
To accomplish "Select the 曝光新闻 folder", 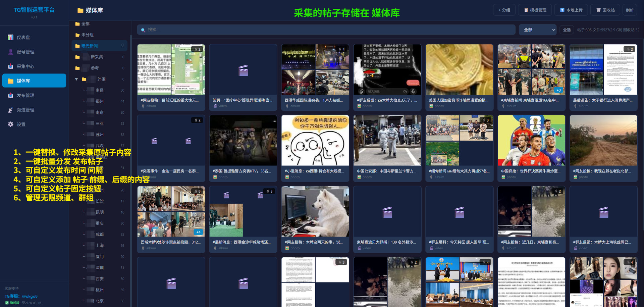I will coord(90,46).
